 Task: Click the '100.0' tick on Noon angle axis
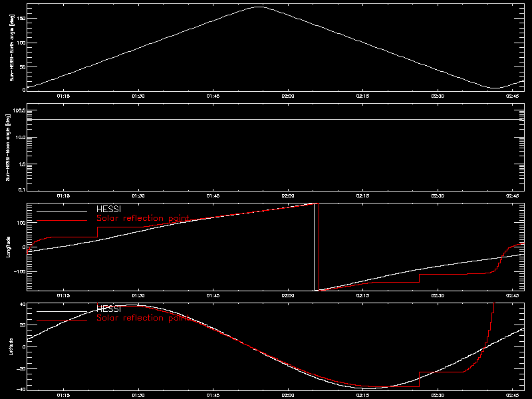[x=19, y=110]
